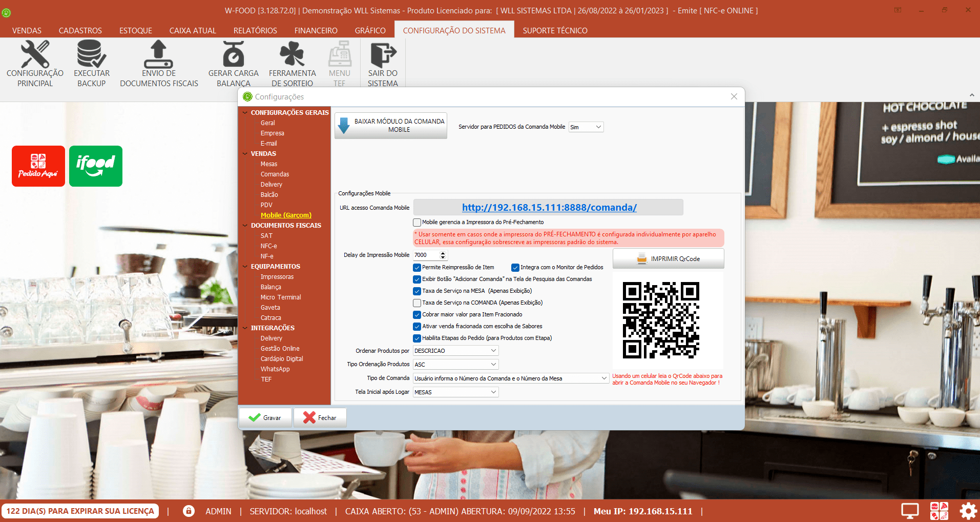Viewport: 980px width, 522px height.
Task: Toggle Mobile gerencia a Impressora do Pré-Fechamento
Action: [x=417, y=223]
